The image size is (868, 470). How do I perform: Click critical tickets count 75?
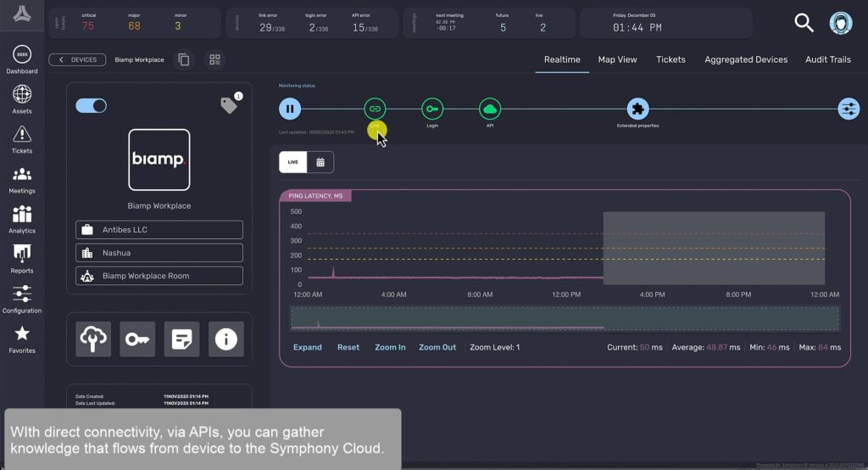[87, 26]
